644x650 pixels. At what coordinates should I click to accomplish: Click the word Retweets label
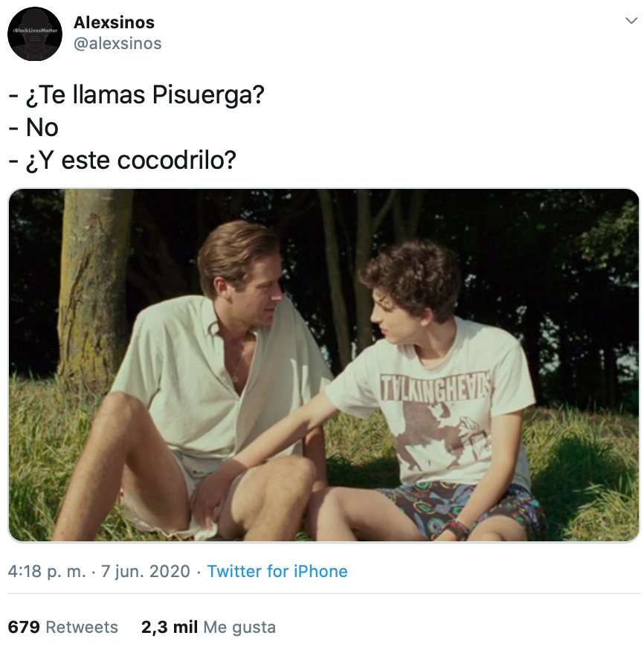click(82, 627)
